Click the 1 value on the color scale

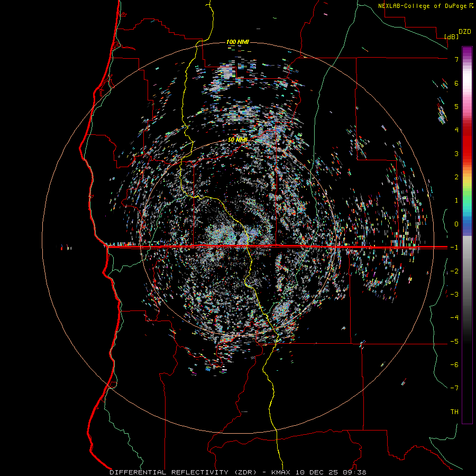click(x=456, y=200)
